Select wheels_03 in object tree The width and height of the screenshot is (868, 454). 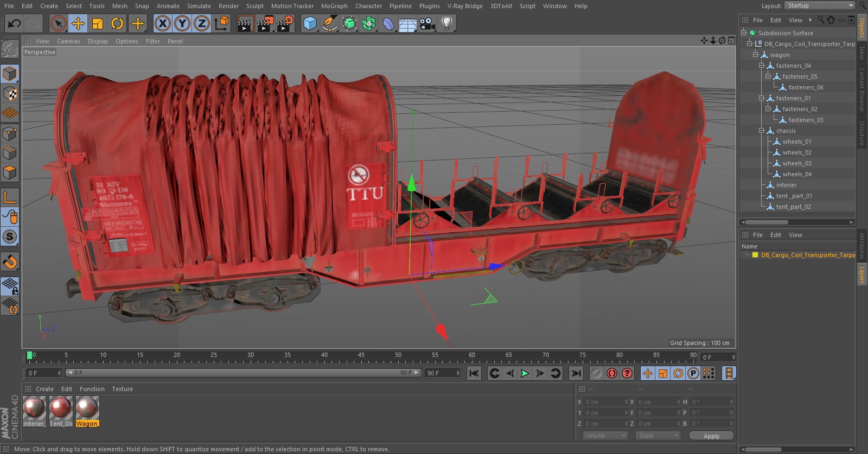797,163
